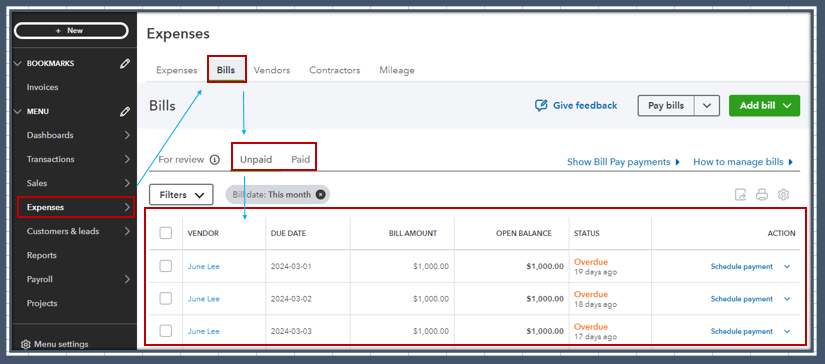Expand the Payroll submenu arrow

127,279
